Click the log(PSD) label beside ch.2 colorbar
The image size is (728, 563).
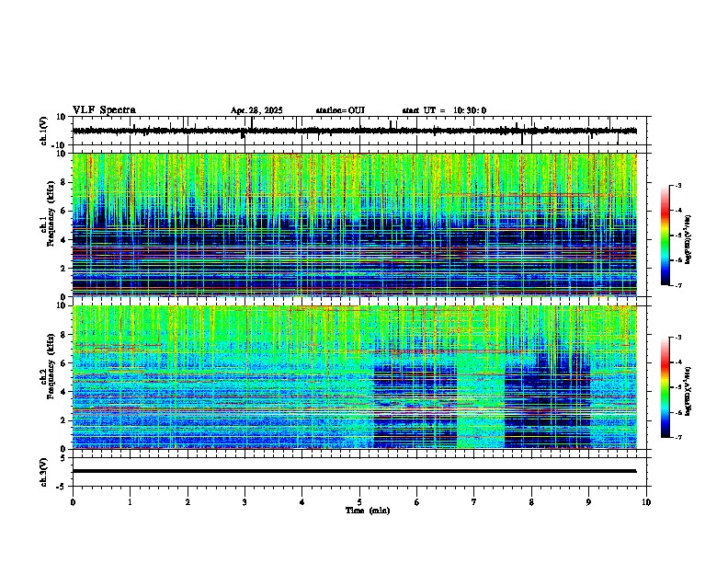688,391
